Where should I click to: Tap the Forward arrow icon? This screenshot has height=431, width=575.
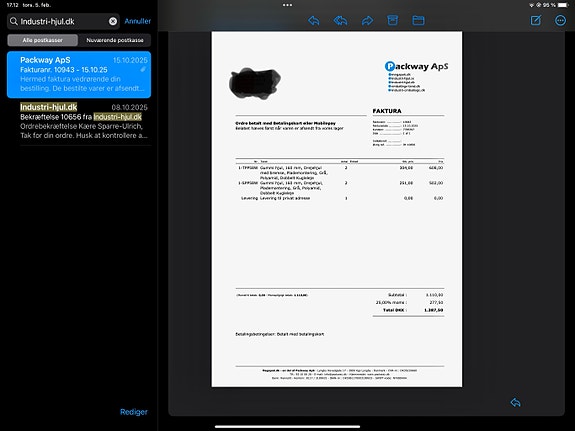367,21
